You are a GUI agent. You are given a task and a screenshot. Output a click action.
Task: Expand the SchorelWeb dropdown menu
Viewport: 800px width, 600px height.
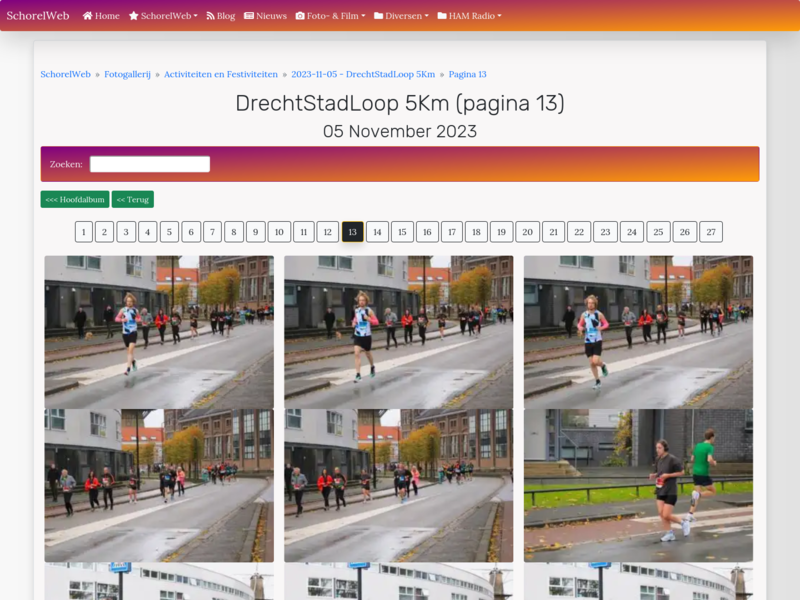(x=163, y=16)
